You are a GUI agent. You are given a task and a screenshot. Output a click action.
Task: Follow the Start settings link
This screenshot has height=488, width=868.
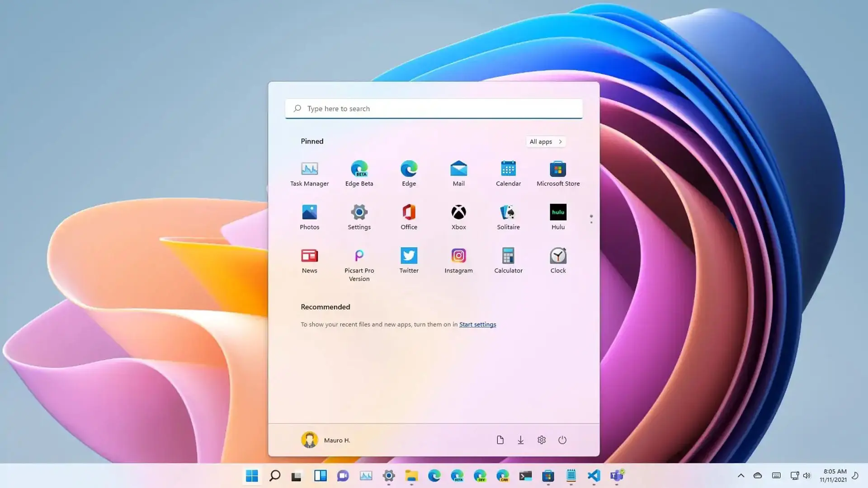coord(477,324)
